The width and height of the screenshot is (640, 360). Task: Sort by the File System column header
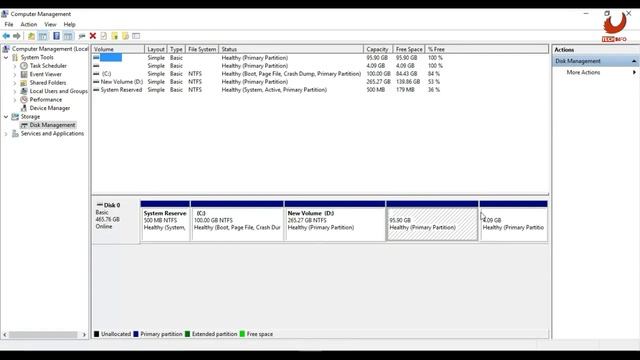(202, 49)
